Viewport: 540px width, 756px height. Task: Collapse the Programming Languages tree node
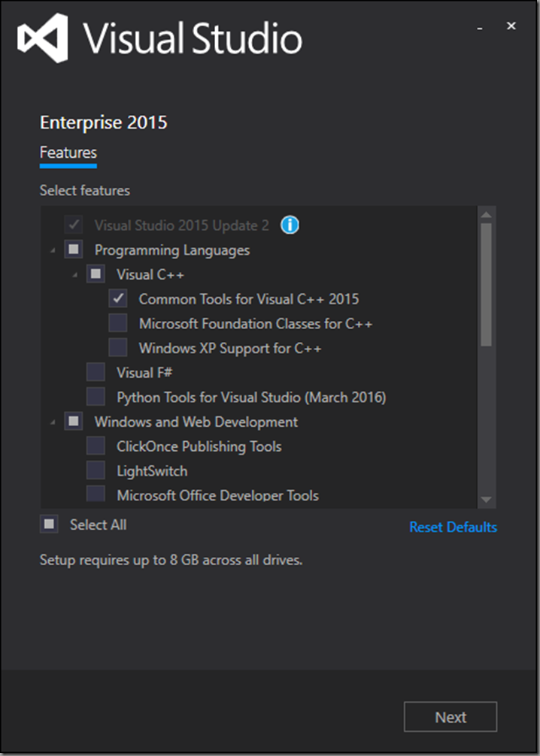coord(53,250)
